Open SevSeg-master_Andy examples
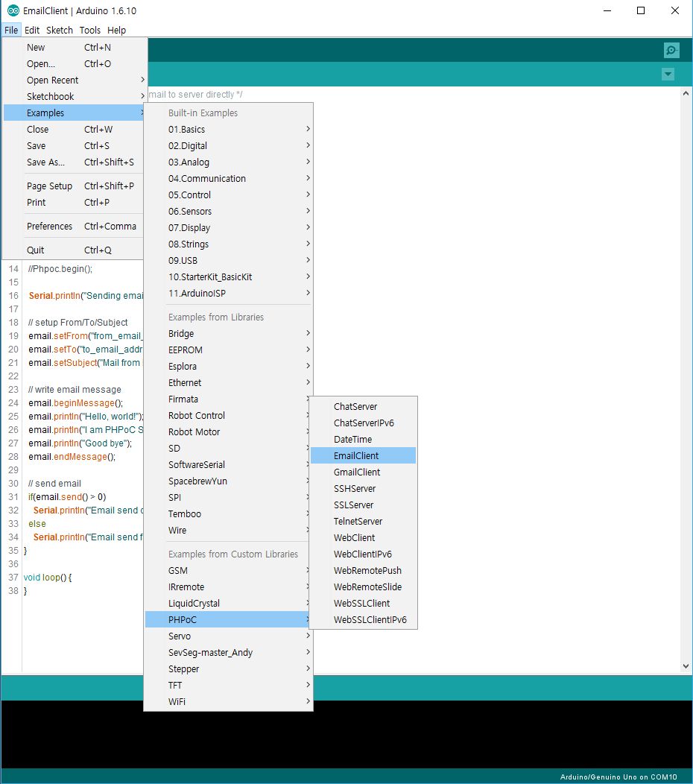This screenshot has width=693, height=784. click(229, 653)
